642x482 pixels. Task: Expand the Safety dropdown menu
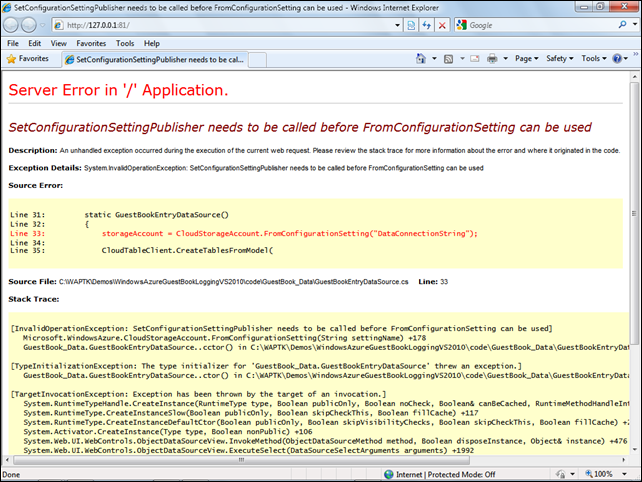(x=560, y=59)
